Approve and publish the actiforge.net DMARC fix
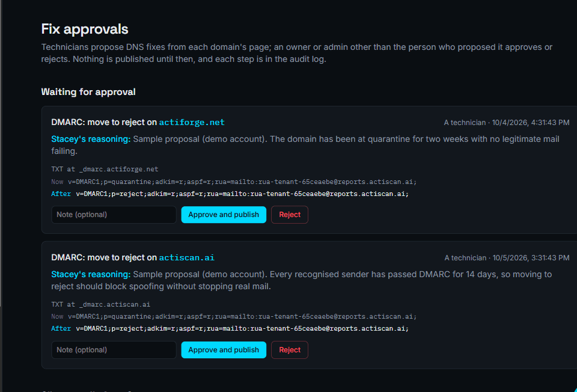The height and width of the screenshot is (392, 577). [x=224, y=215]
